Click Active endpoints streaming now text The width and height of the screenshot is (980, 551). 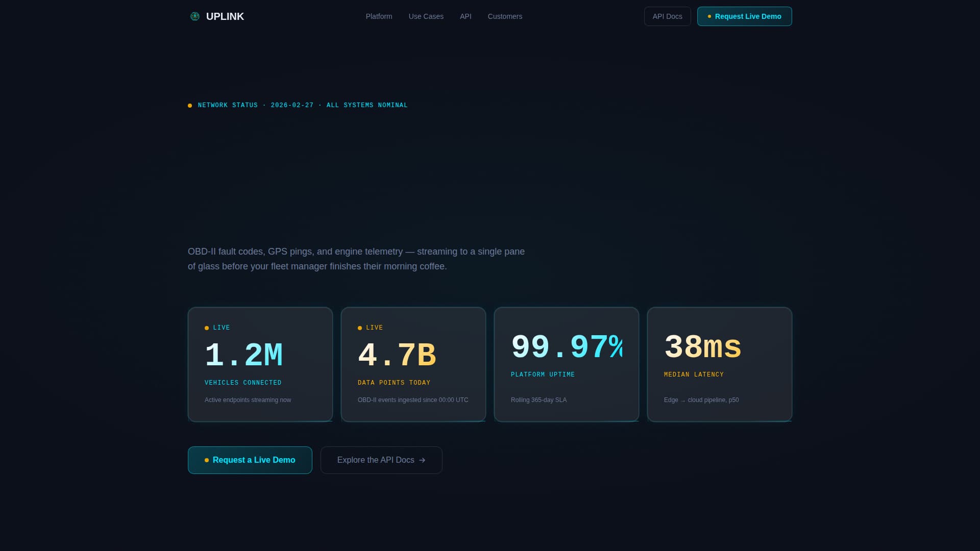248,400
